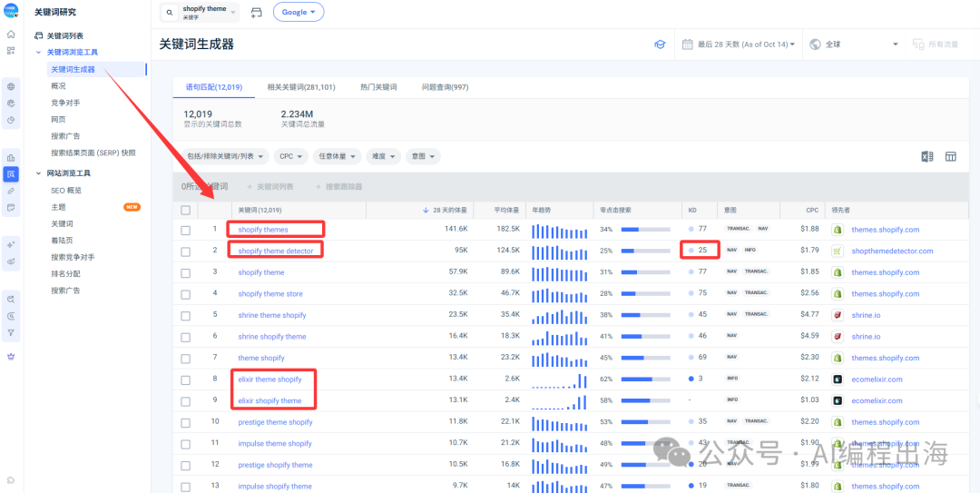Viewport: 980px width, 493px height.
Task: Open the column settings icon
Action: (951, 156)
